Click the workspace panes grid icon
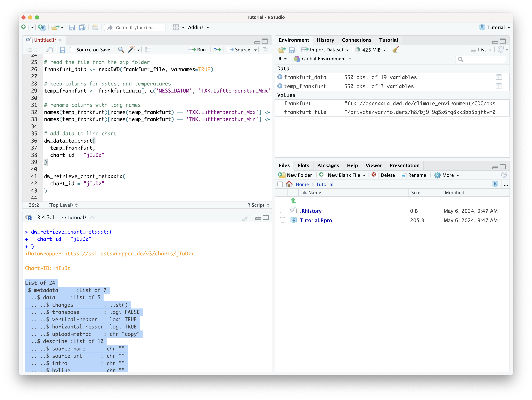532x400 pixels. [x=176, y=27]
